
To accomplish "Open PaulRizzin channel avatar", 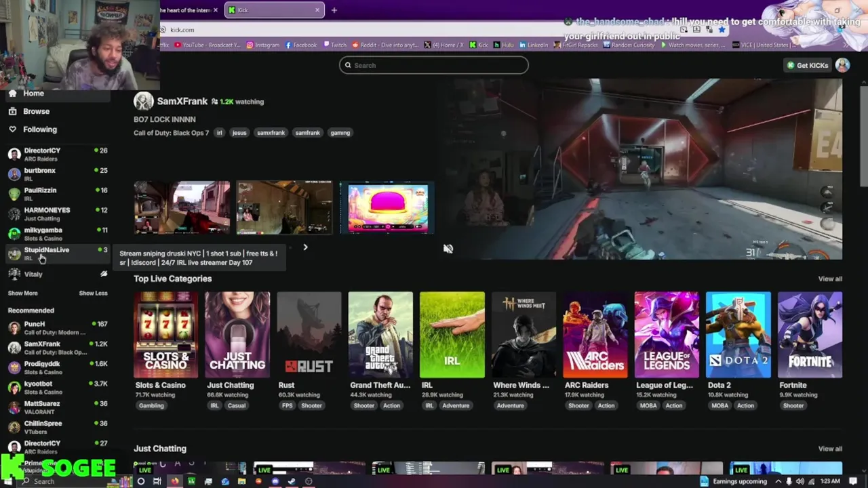I will point(14,194).
